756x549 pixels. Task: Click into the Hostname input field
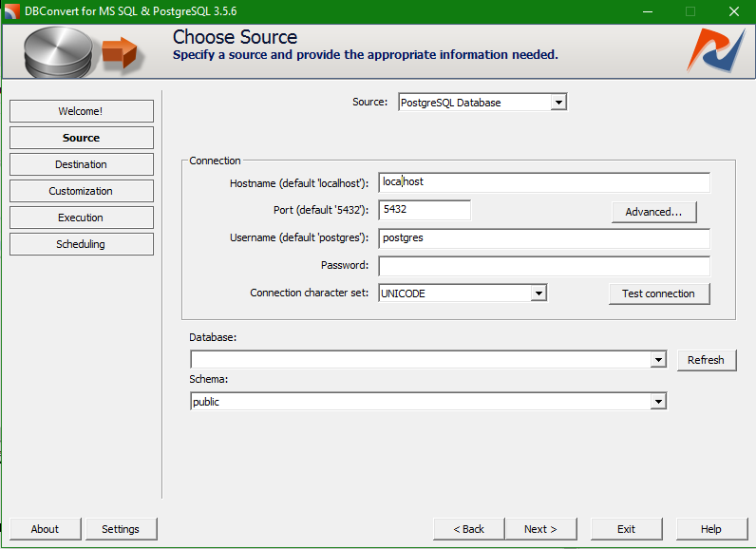point(544,182)
